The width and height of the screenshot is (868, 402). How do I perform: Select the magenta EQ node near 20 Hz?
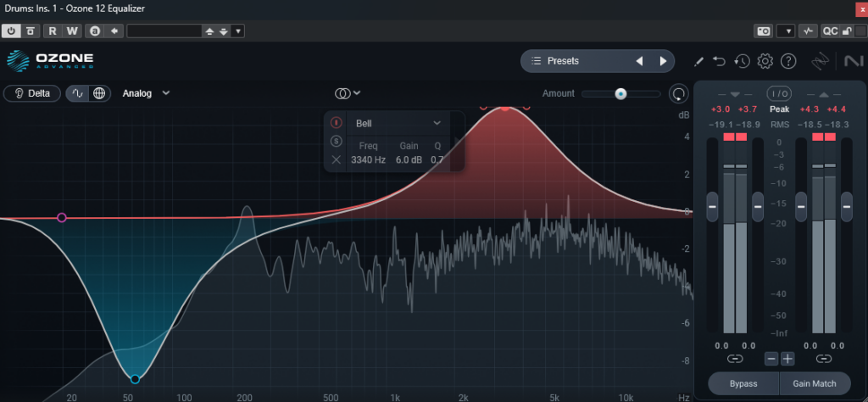coord(61,218)
